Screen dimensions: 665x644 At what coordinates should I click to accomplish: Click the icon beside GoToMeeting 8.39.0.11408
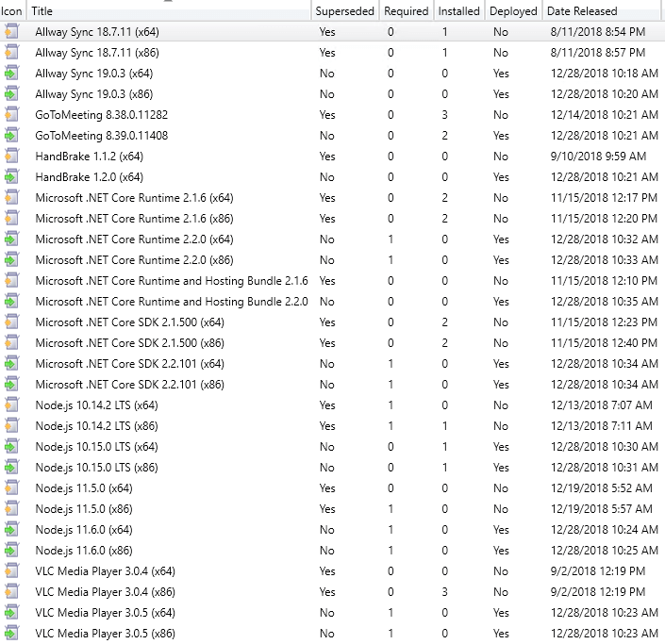tap(12, 136)
